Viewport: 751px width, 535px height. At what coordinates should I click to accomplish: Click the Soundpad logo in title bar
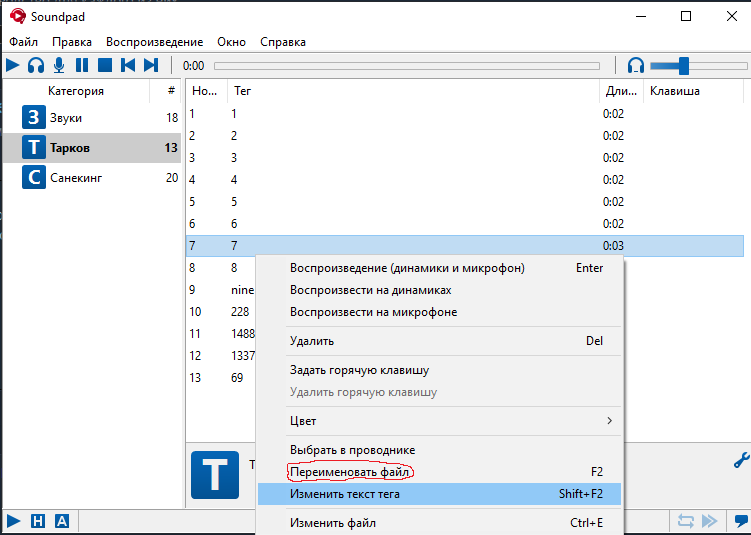(x=18, y=16)
